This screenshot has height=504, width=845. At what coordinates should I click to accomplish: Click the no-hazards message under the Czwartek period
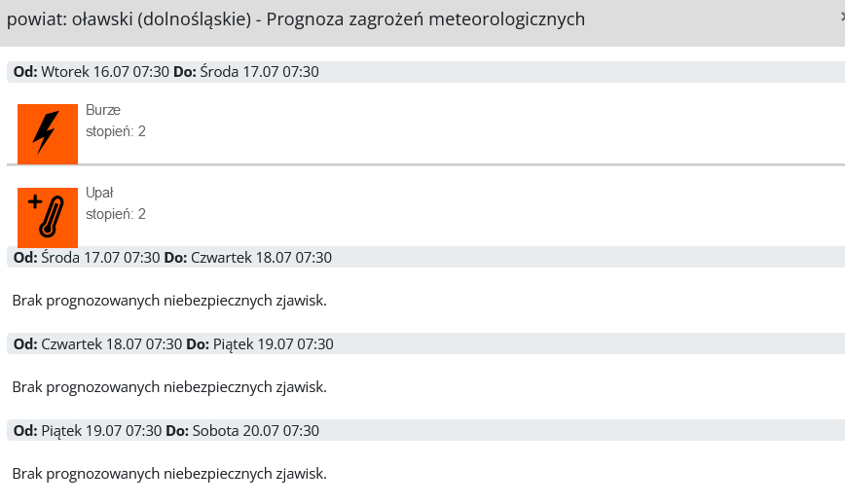[169, 387]
